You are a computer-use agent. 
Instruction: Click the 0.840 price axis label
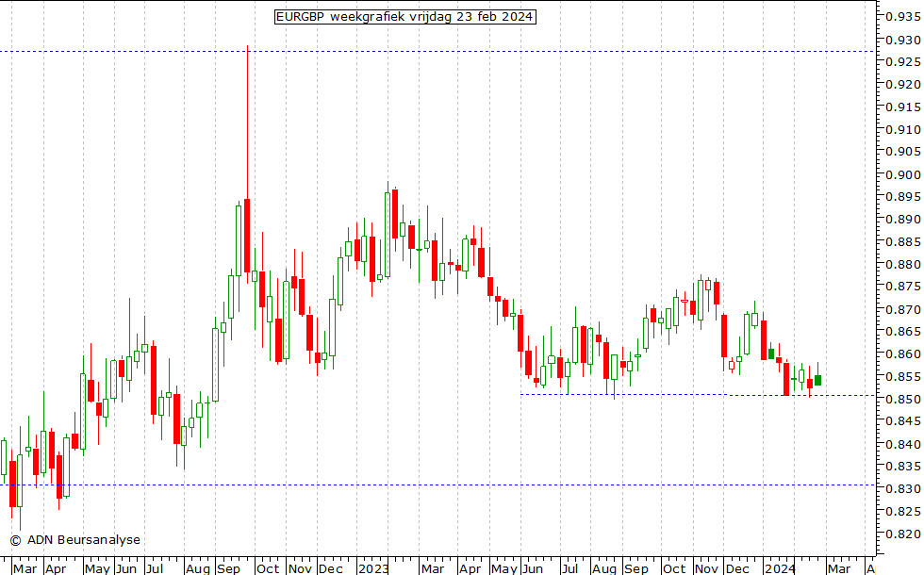[904, 444]
